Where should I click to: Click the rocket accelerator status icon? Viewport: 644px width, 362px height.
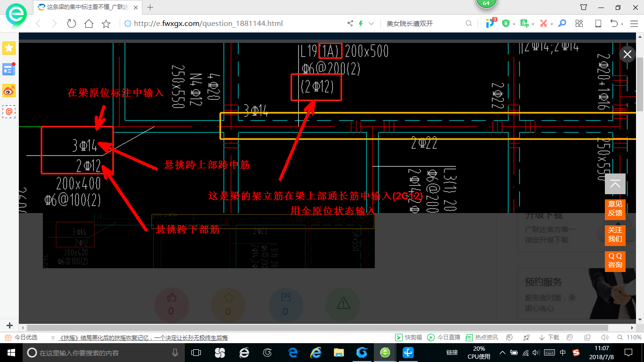(x=526, y=337)
